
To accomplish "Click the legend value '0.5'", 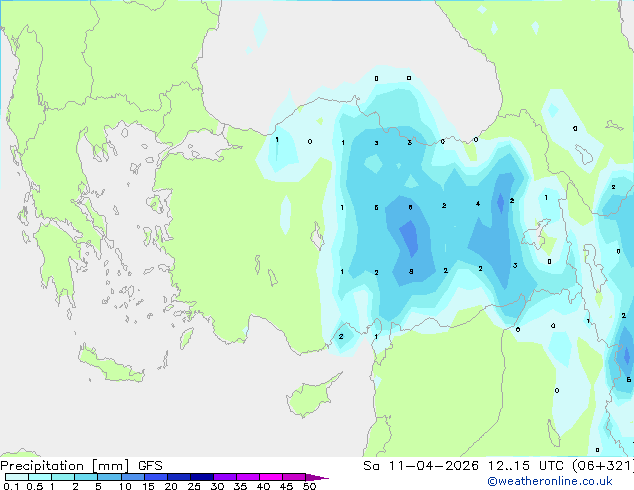I will [35, 486].
